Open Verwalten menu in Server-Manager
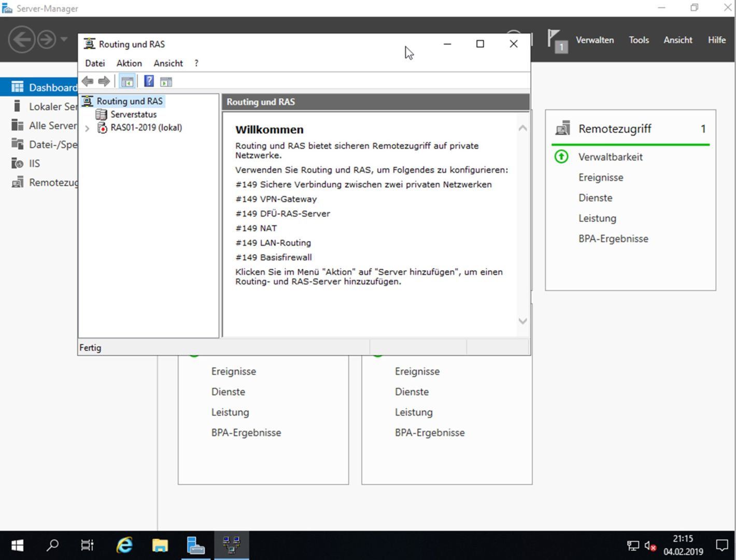 coord(595,40)
